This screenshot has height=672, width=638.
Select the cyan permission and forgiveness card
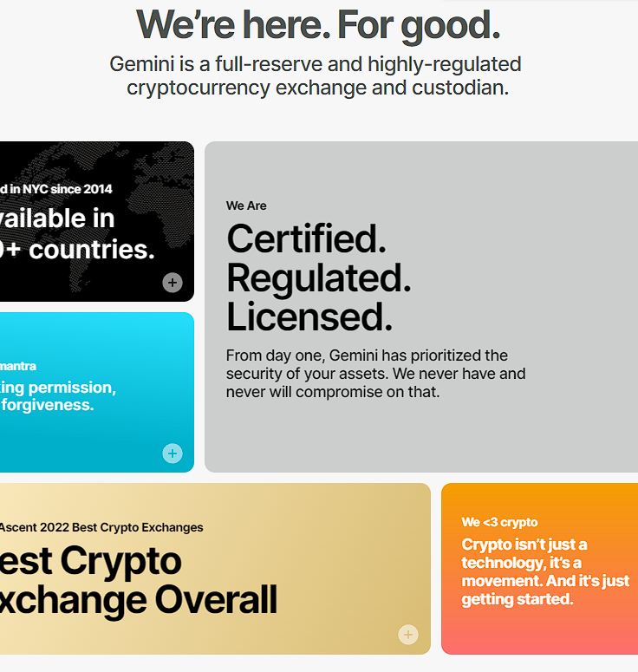pos(97,392)
